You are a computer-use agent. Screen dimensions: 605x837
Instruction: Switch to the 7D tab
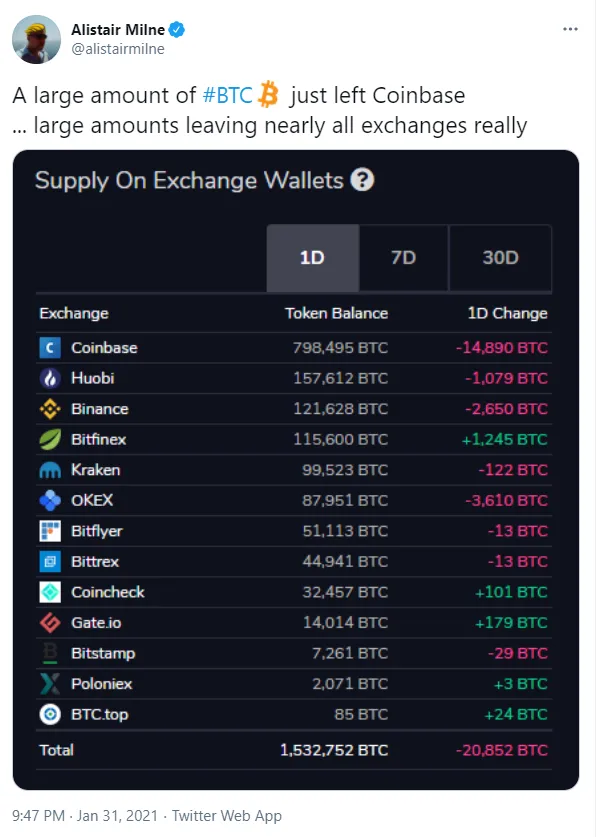[x=403, y=258]
